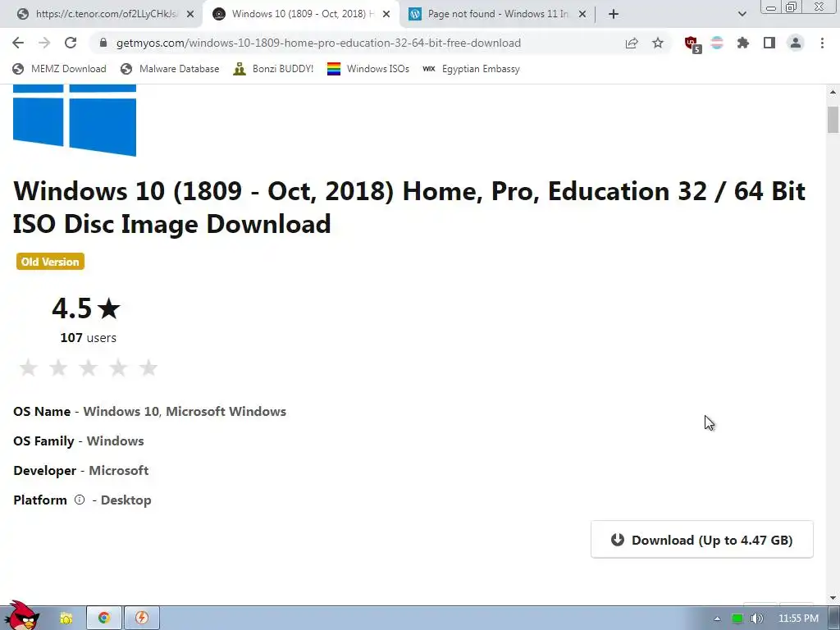Viewport: 840px width, 630px height.
Task: Click the Old Version badge
Action: coord(50,262)
